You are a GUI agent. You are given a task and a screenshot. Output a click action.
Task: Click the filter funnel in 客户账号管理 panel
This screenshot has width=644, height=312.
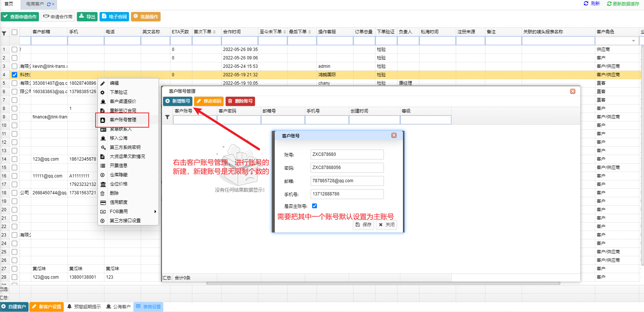point(167,117)
